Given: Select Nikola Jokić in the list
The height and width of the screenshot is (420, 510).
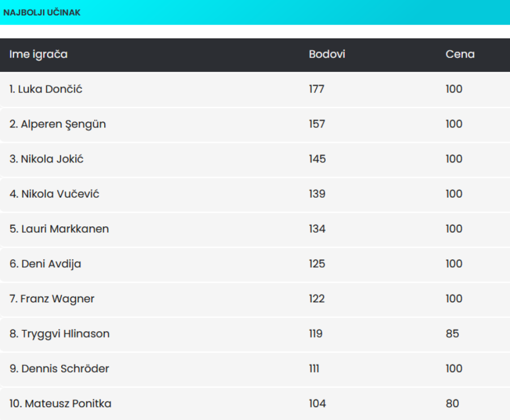Looking at the screenshot, I should 46,159.
